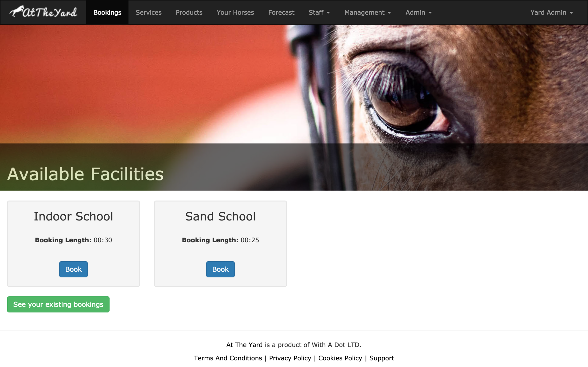
Task: Open the Products page
Action: [x=189, y=12]
